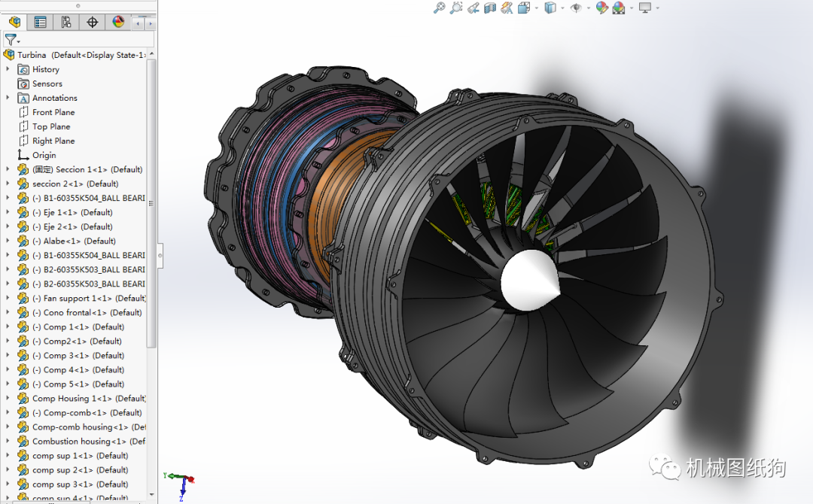Click the feature tree vertical scrollbar thumb
Screen dimensions: 813x504
point(151,203)
